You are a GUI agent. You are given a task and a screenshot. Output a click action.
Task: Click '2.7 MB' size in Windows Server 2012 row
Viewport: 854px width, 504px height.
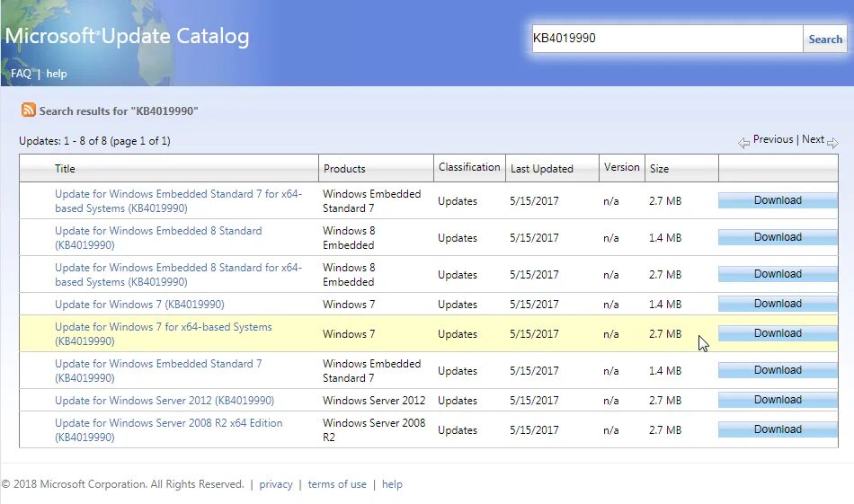(x=665, y=401)
